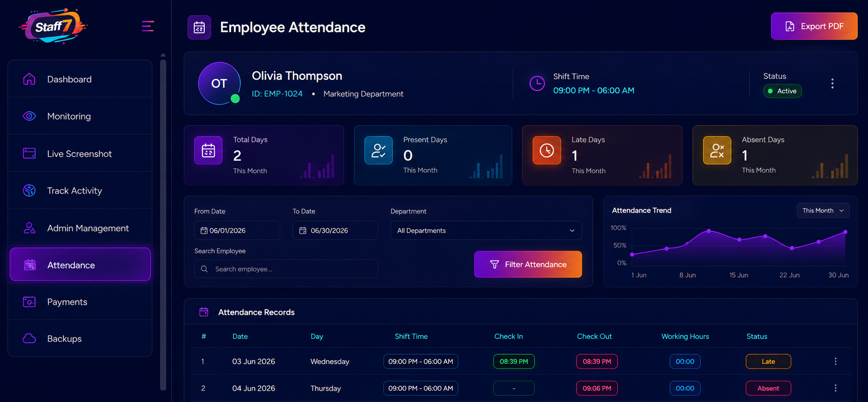Click the Absent Days user-x icon

717,150
